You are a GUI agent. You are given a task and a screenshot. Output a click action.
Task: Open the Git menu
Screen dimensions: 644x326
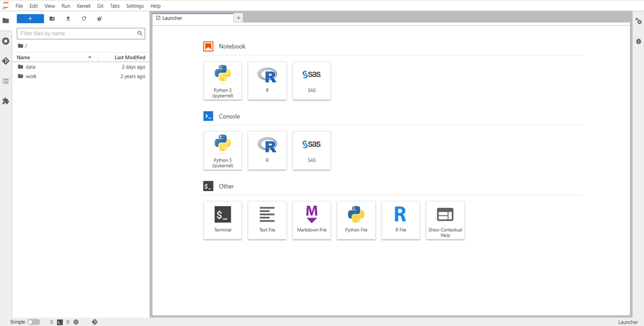pos(100,6)
